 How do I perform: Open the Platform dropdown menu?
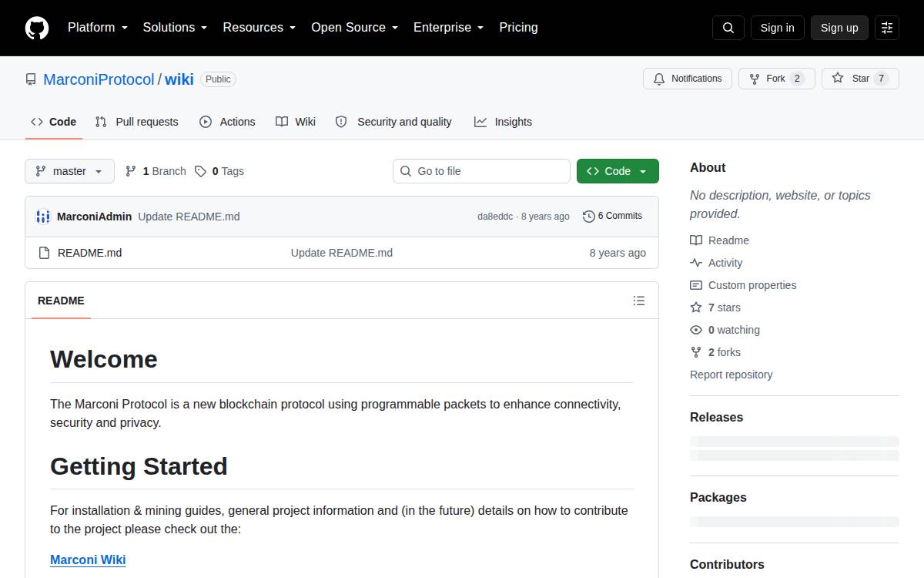click(x=98, y=28)
